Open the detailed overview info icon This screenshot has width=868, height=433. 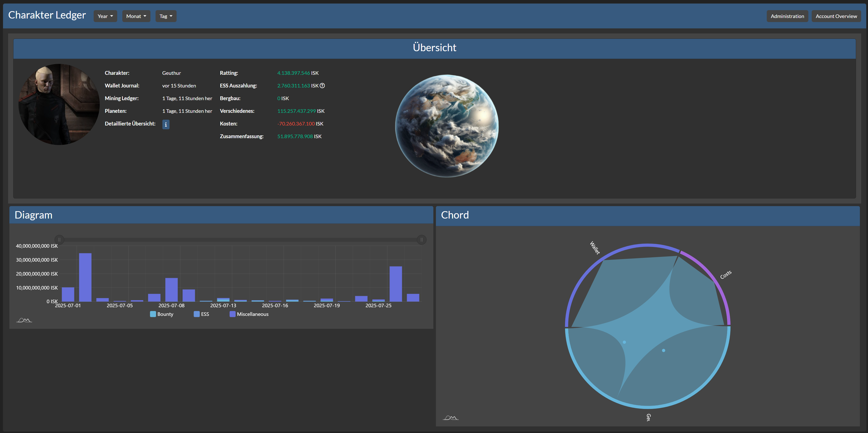165,124
